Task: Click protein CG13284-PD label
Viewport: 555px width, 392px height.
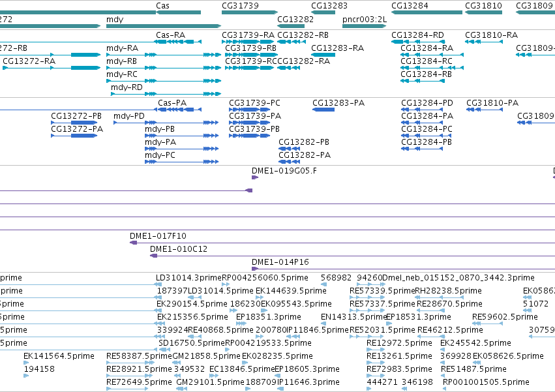Action: pyautogui.click(x=427, y=103)
